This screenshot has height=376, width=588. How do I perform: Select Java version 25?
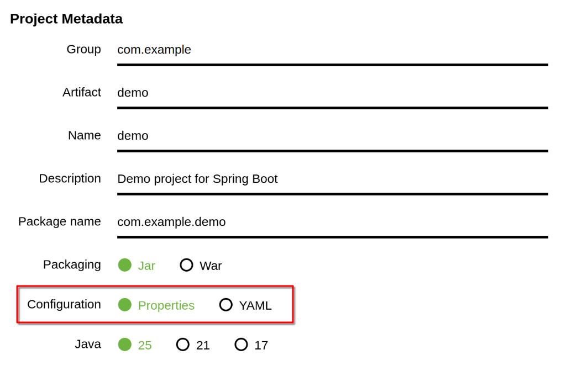(125, 345)
